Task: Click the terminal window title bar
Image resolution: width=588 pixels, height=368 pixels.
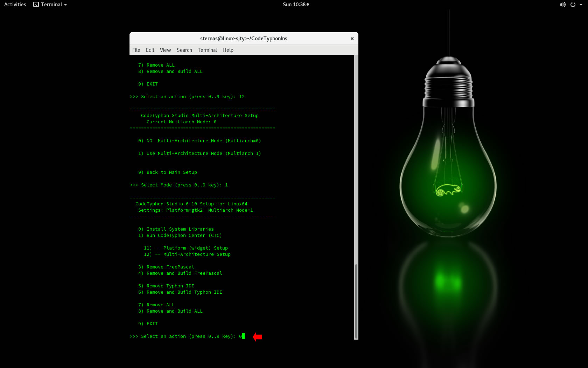Action: coord(244,39)
